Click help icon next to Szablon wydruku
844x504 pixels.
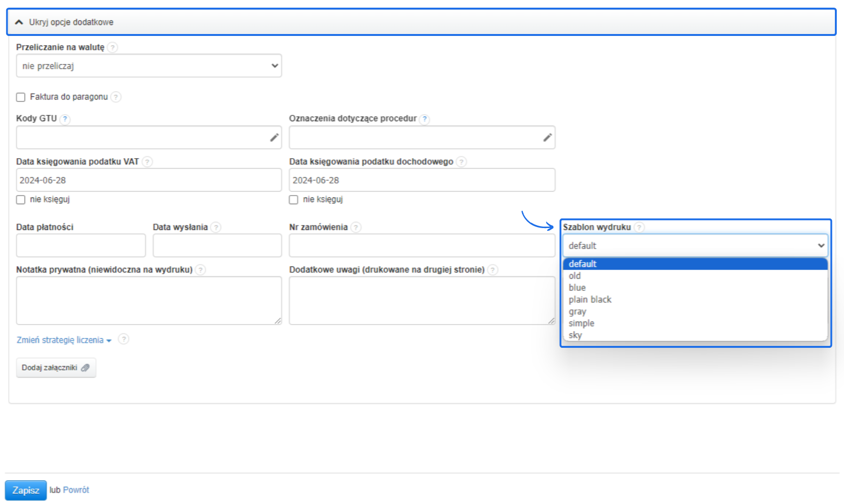[639, 227]
